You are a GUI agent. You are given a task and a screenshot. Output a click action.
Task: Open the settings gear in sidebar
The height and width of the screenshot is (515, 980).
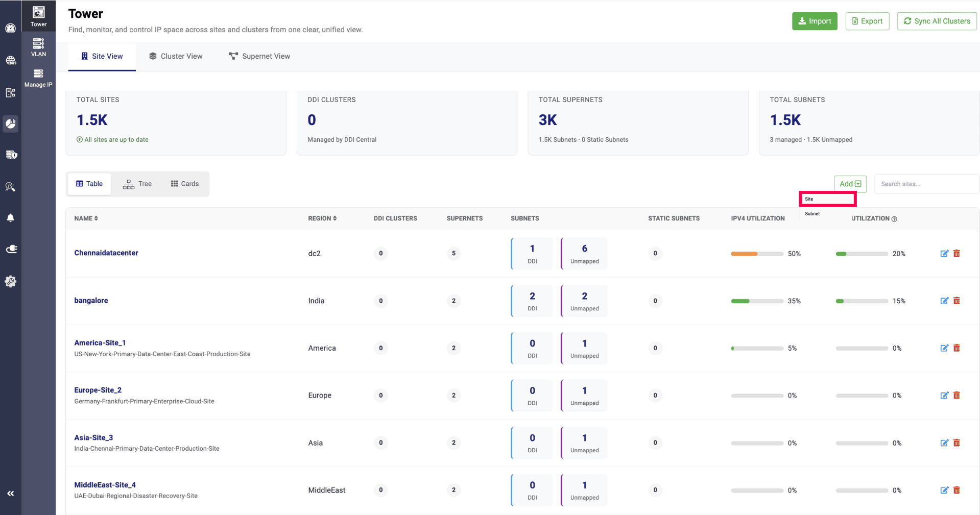click(10, 281)
